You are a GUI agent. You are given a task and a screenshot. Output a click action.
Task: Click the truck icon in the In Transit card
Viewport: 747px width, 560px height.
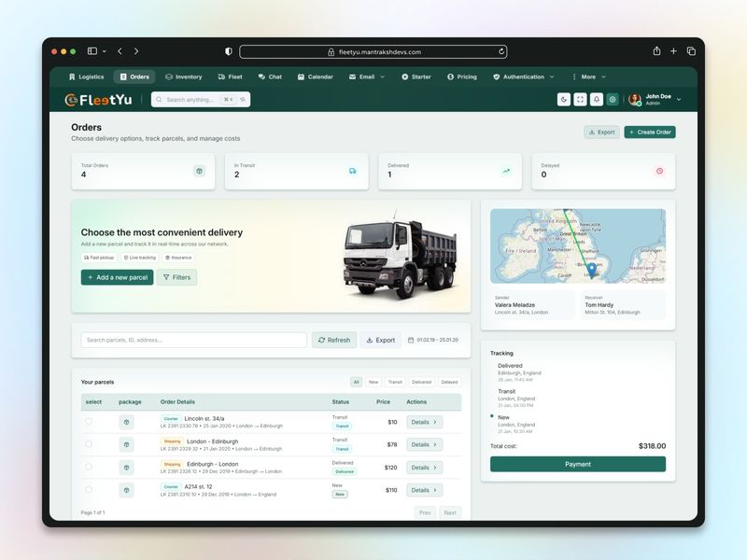pos(354,171)
